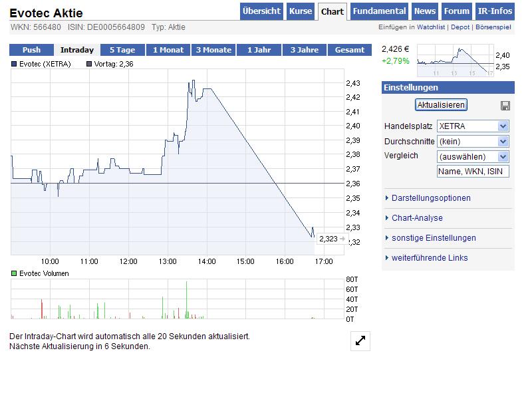
Task: Open the Forum tab
Action: click(x=457, y=11)
